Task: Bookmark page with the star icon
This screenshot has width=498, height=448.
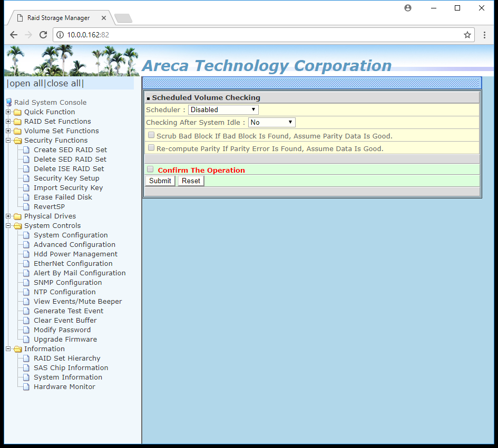Action: [467, 35]
